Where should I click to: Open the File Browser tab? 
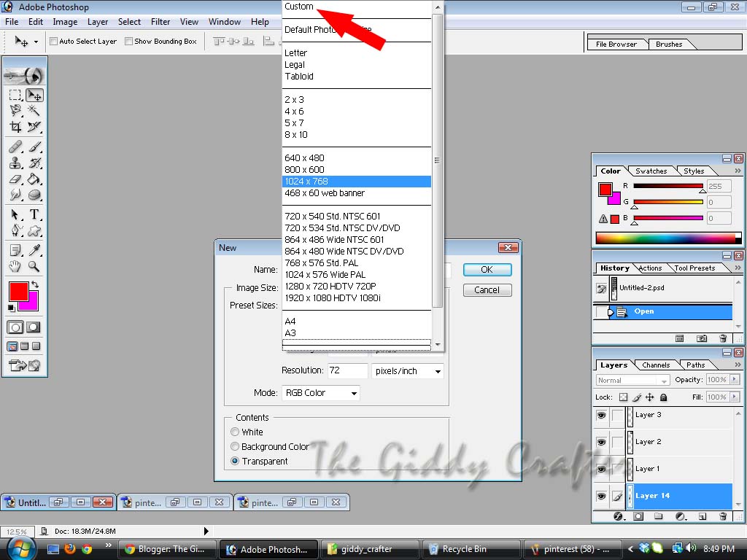pos(616,44)
